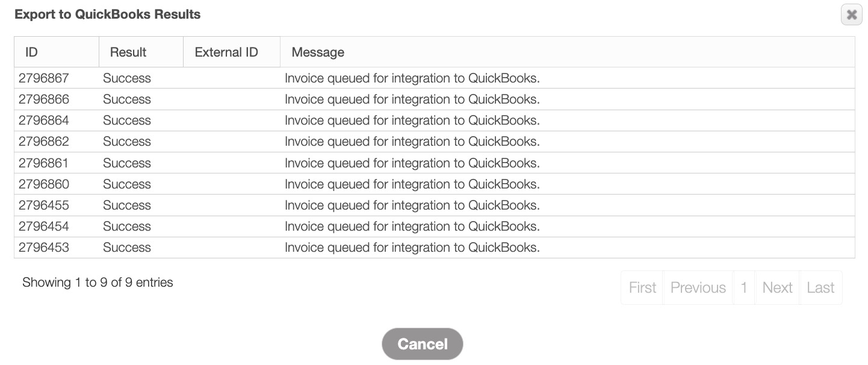This screenshot has width=868, height=365.
Task: Click the Cancel button
Action: [422, 344]
